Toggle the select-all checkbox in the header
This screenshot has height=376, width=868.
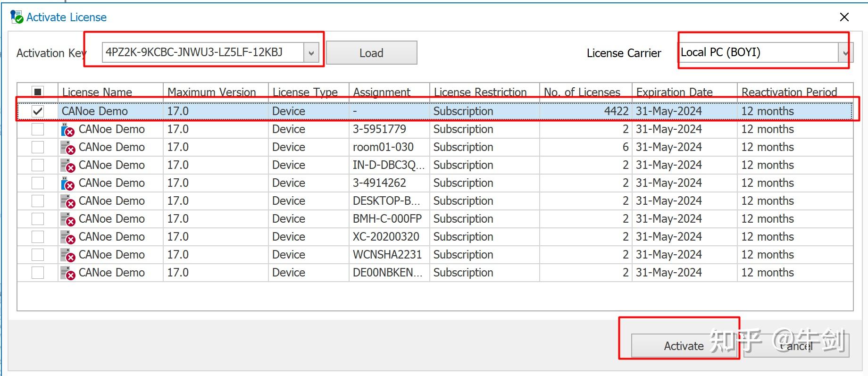[38, 92]
